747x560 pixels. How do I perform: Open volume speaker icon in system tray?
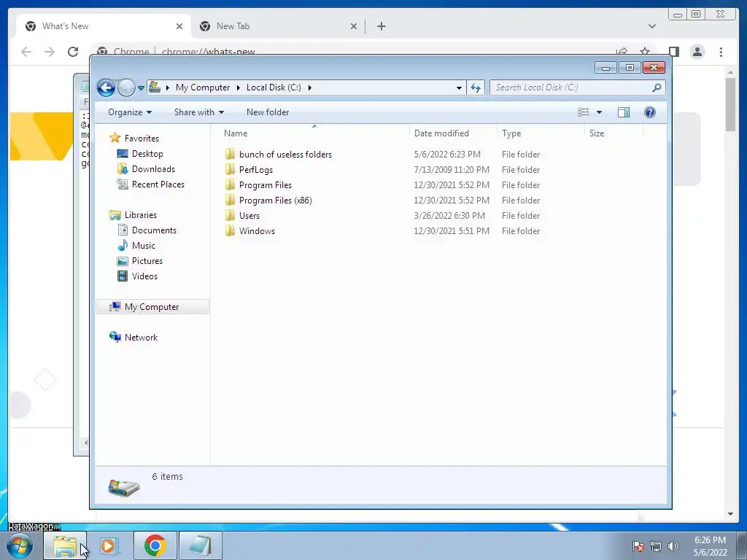pos(673,546)
